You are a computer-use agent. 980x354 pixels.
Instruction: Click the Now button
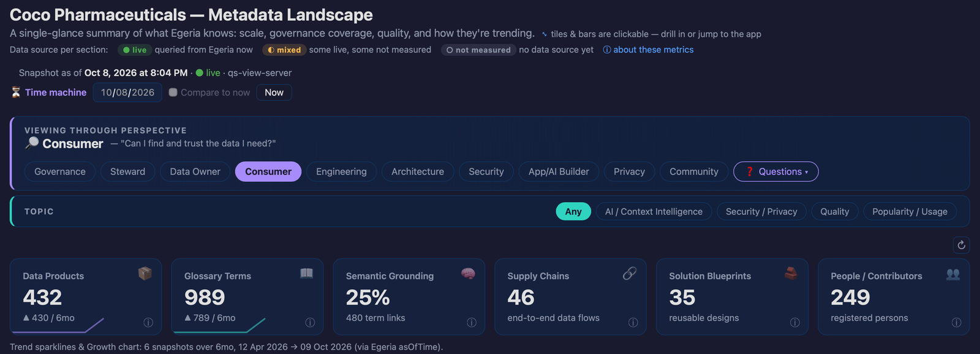(274, 92)
